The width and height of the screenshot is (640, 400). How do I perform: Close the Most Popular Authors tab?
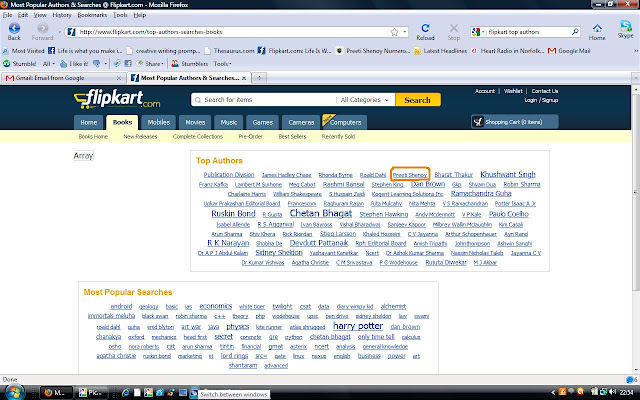coord(244,78)
